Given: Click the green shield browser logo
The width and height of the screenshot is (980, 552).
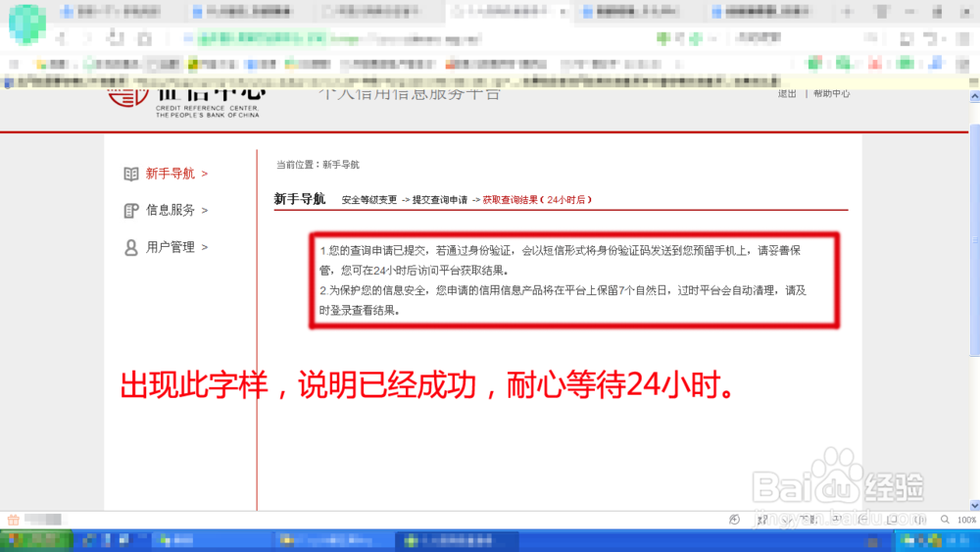Looking at the screenshot, I should coord(26,24).
